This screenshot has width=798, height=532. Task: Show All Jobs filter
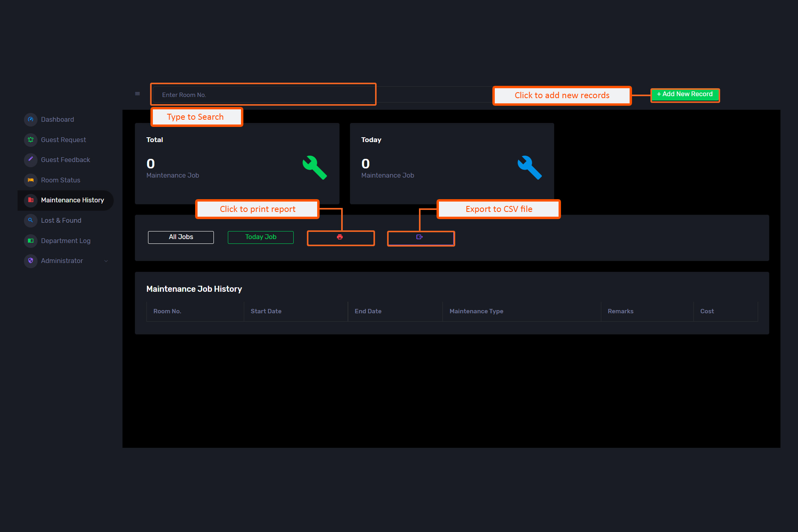[x=181, y=237]
